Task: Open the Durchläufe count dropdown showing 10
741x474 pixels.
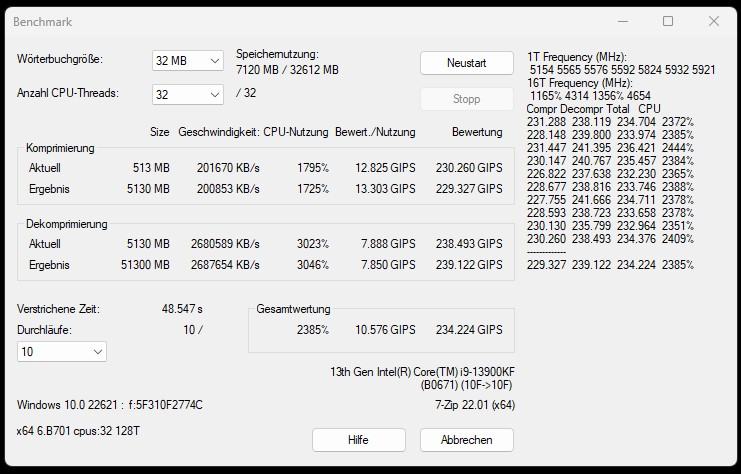Action: pos(62,352)
